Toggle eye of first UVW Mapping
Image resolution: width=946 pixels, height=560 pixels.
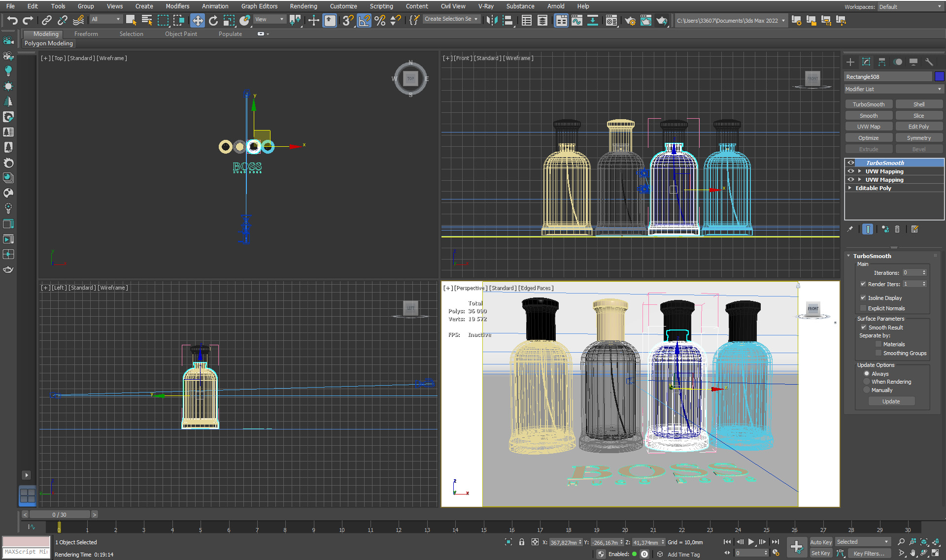(851, 171)
